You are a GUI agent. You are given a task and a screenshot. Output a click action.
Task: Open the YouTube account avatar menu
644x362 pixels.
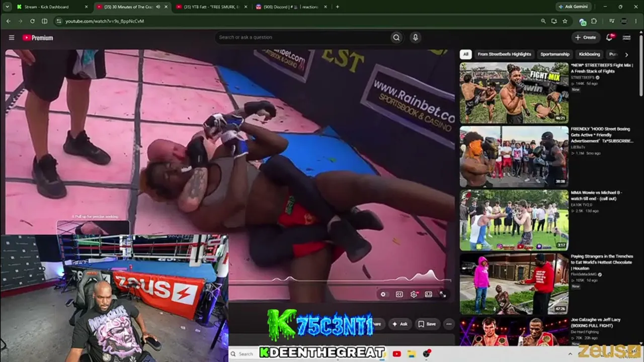point(626,37)
